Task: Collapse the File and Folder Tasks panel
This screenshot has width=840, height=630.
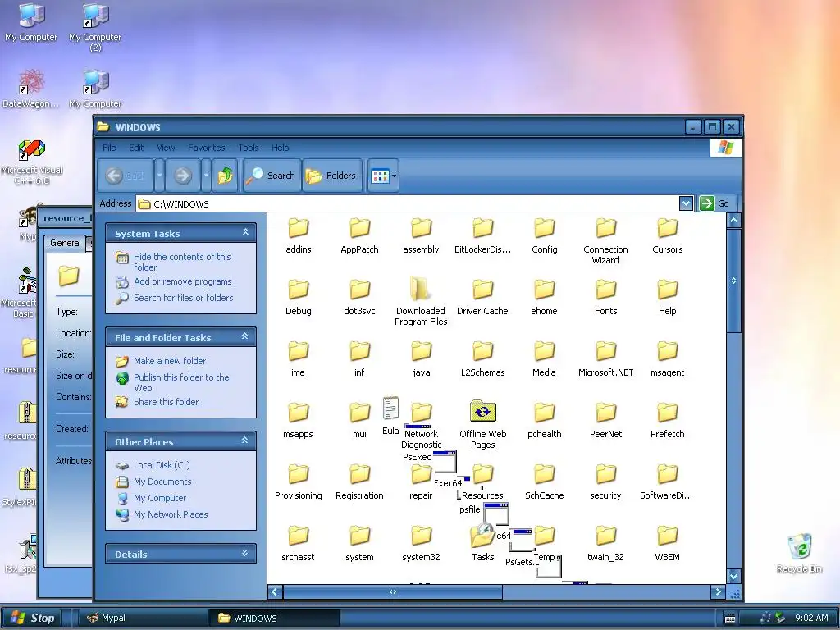Action: (244, 336)
